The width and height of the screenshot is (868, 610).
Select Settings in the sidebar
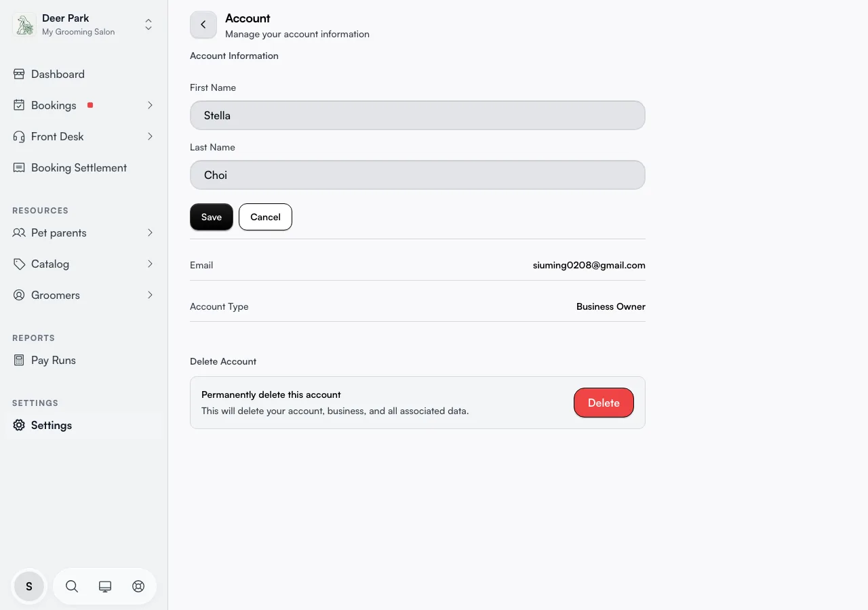pyautogui.click(x=84, y=425)
